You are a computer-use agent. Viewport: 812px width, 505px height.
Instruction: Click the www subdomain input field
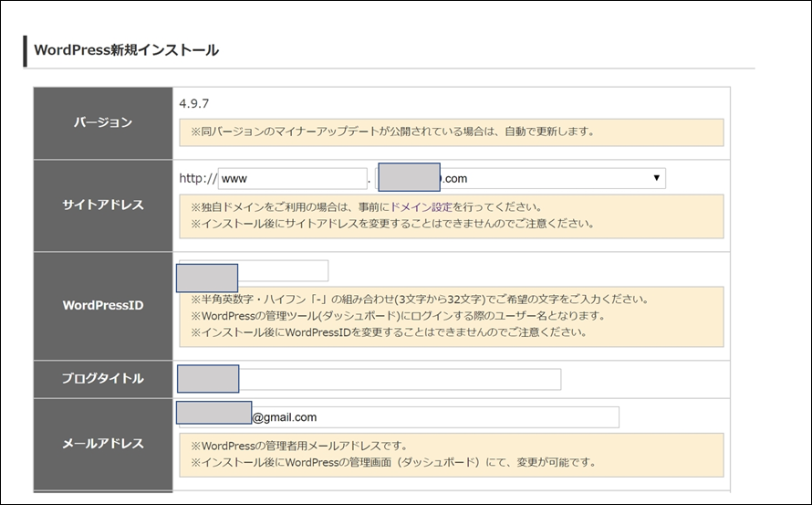click(293, 178)
